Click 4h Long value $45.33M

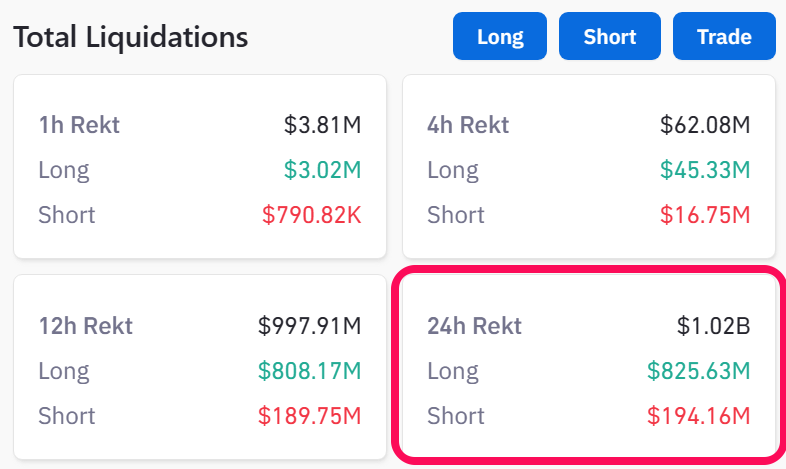pos(705,170)
